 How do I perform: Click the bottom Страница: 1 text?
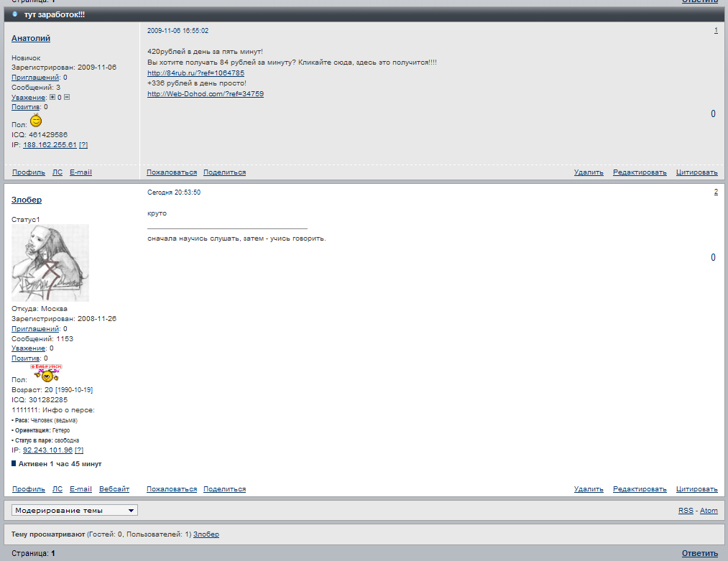pyautogui.click(x=33, y=553)
